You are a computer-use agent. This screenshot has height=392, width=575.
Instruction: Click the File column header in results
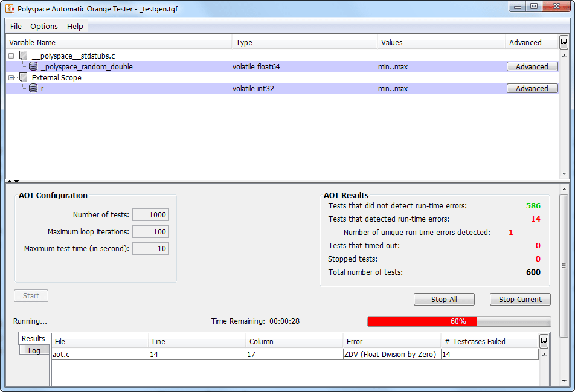coord(100,341)
